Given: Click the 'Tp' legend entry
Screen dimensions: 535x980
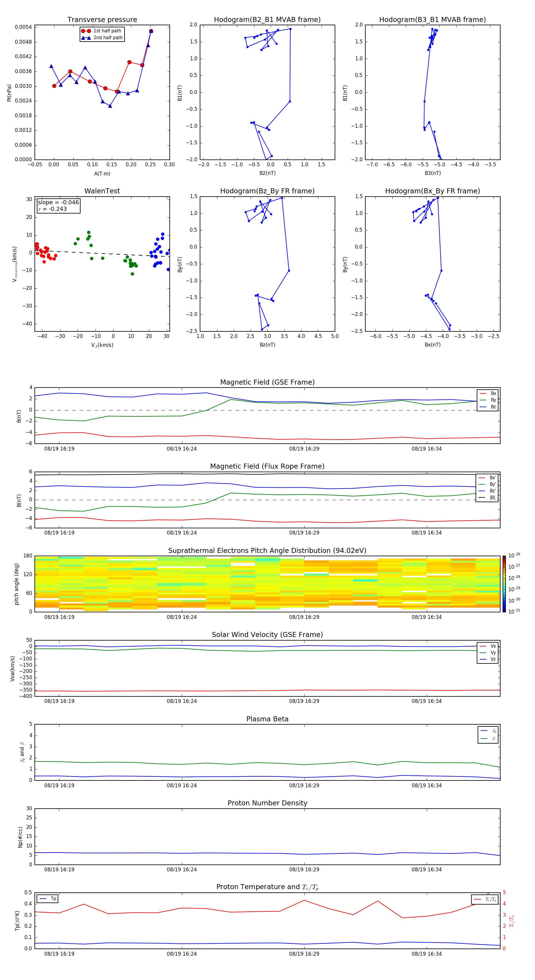Looking at the screenshot, I should (48, 899).
